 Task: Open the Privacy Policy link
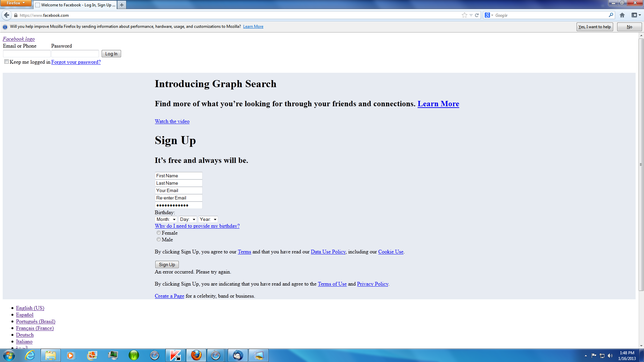click(373, 284)
